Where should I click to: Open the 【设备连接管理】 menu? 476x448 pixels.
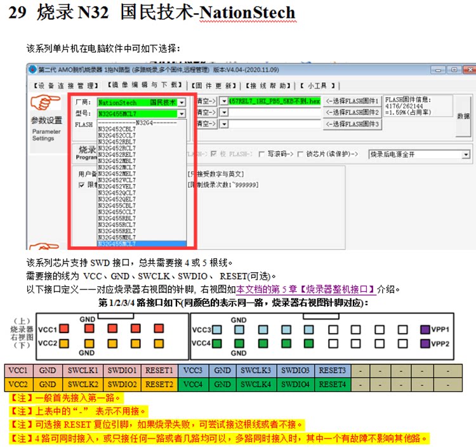[x=65, y=86]
